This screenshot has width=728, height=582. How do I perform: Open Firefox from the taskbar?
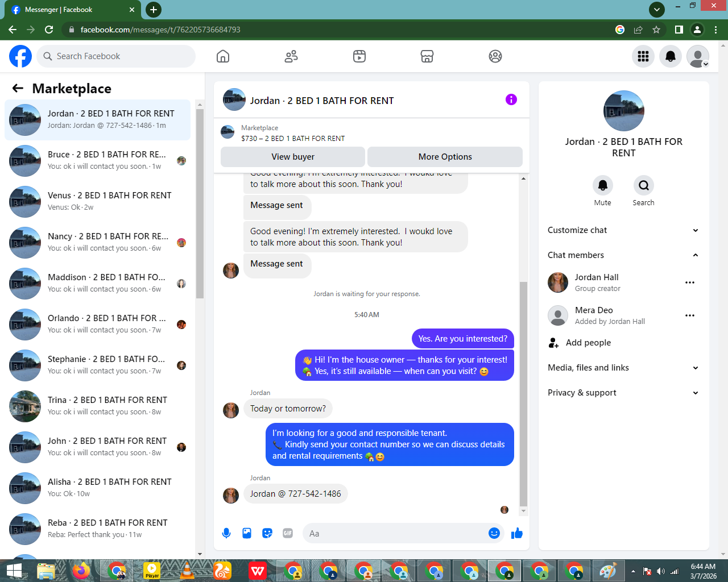(81, 571)
